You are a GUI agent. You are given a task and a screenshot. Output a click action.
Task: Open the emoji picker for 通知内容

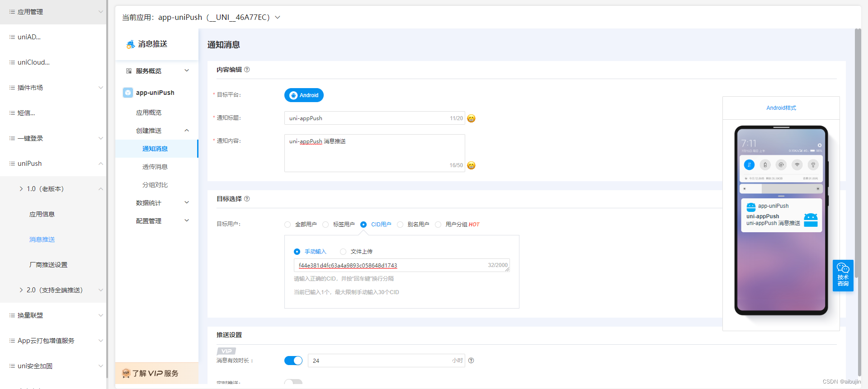coord(471,165)
